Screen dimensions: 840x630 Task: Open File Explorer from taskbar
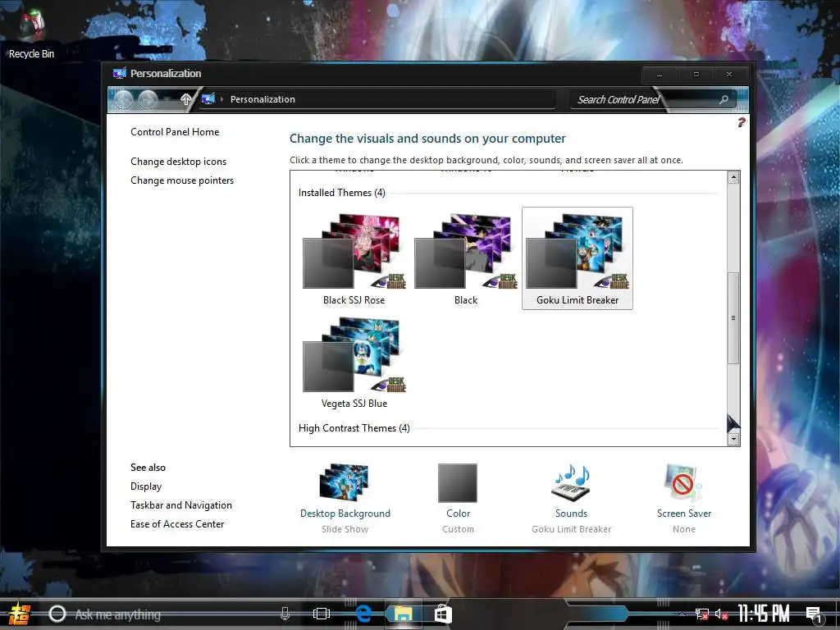(x=403, y=614)
